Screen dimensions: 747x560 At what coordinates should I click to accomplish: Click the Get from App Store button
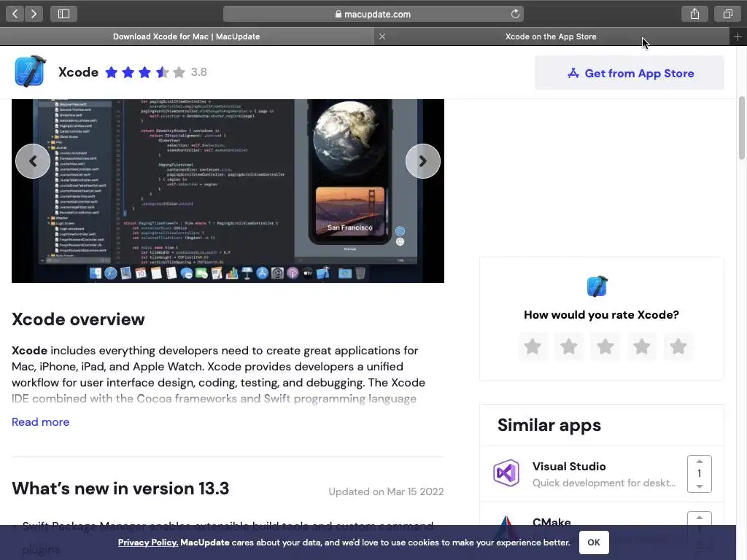tap(630, 73)
